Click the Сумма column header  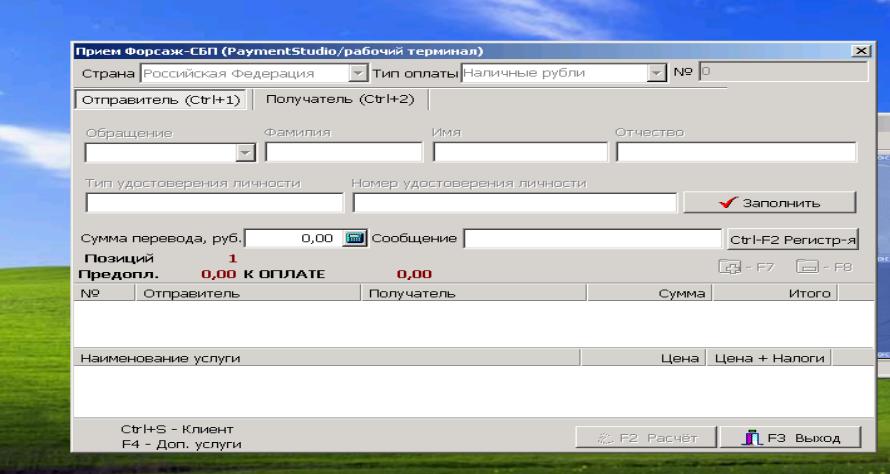coord(649,293)
